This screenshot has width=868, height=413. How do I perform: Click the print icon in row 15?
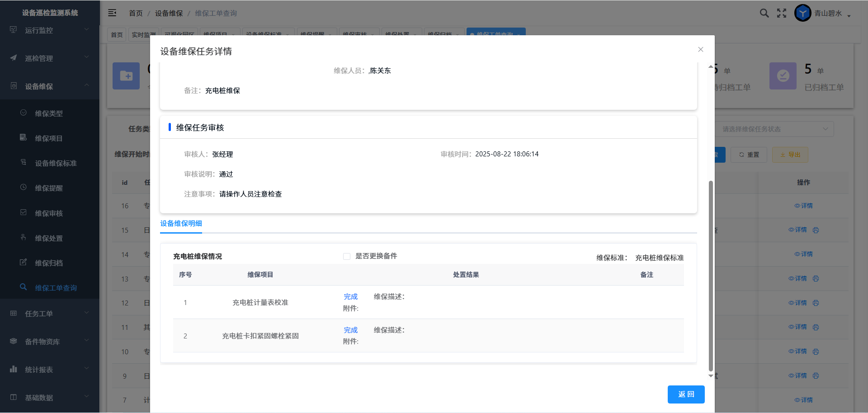816,230
